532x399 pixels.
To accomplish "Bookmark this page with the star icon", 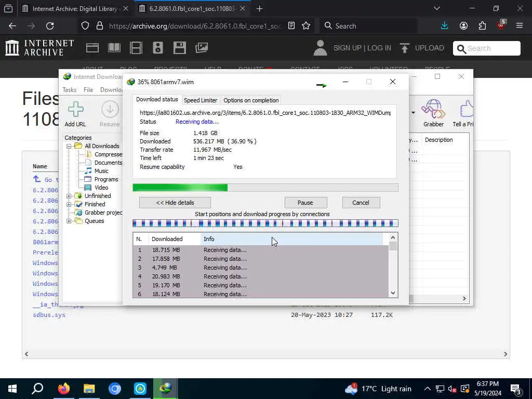I will click(x=306, y=26).
